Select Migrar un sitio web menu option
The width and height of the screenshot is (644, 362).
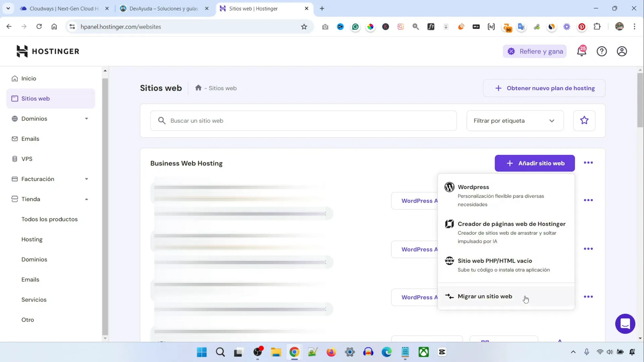485,296
